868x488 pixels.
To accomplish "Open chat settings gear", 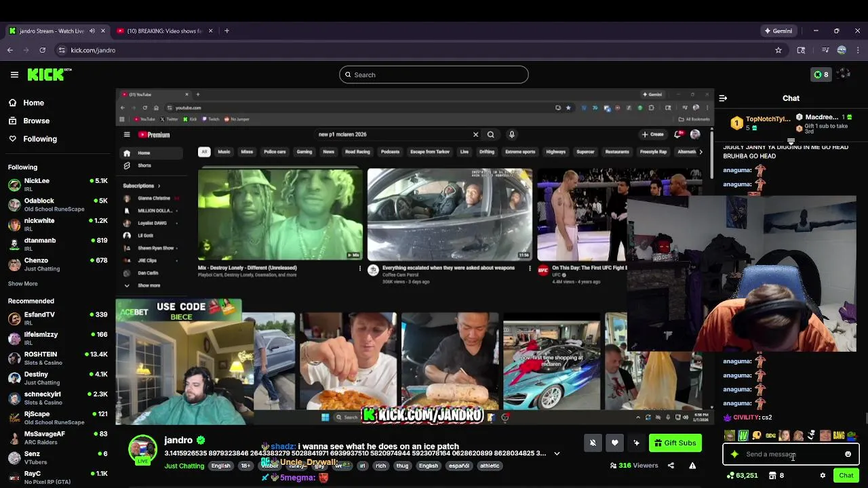I will (823, 476).
